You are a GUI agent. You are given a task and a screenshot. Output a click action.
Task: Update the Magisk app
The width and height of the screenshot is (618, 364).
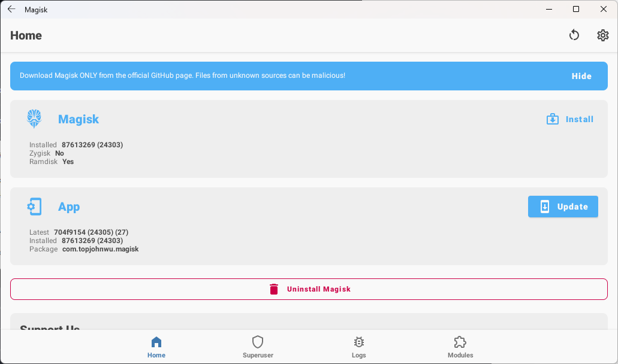pos(563,207)
